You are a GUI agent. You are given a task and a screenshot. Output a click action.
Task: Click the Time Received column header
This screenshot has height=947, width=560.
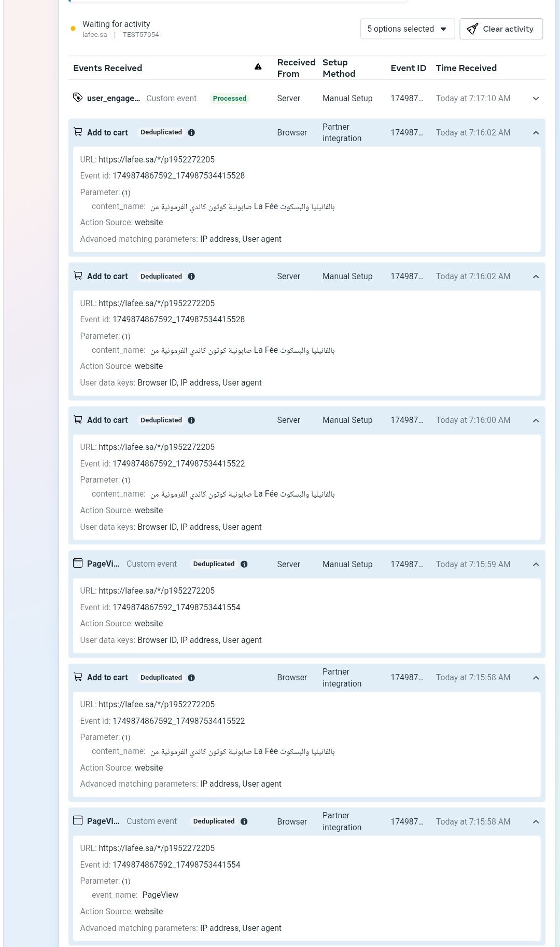pyautogui.click(x=466, y=68)
